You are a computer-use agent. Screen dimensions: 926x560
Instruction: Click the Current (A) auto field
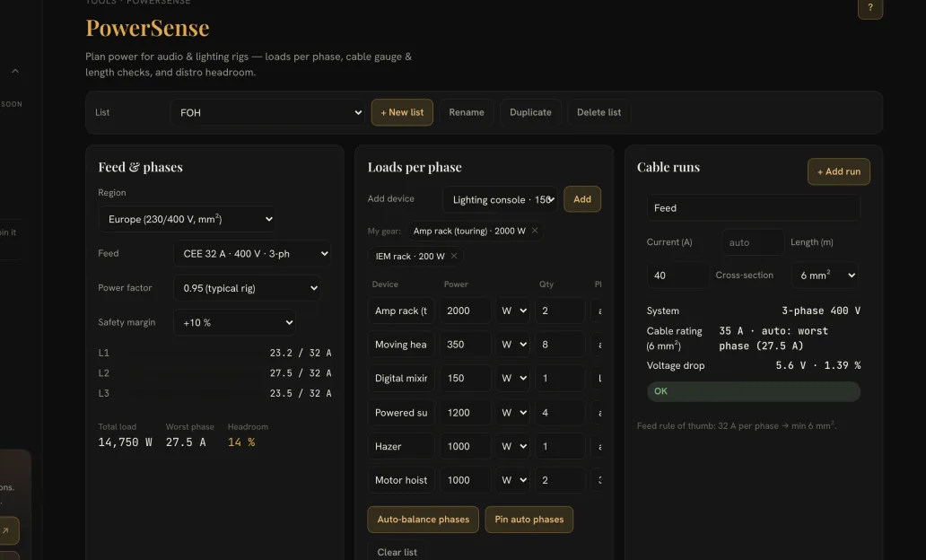point(753,242)
